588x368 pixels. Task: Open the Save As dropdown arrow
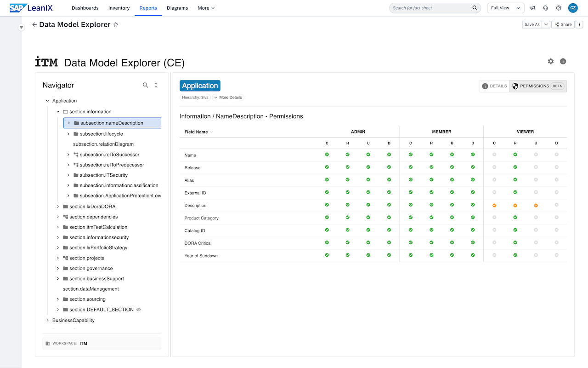(546, 24)
